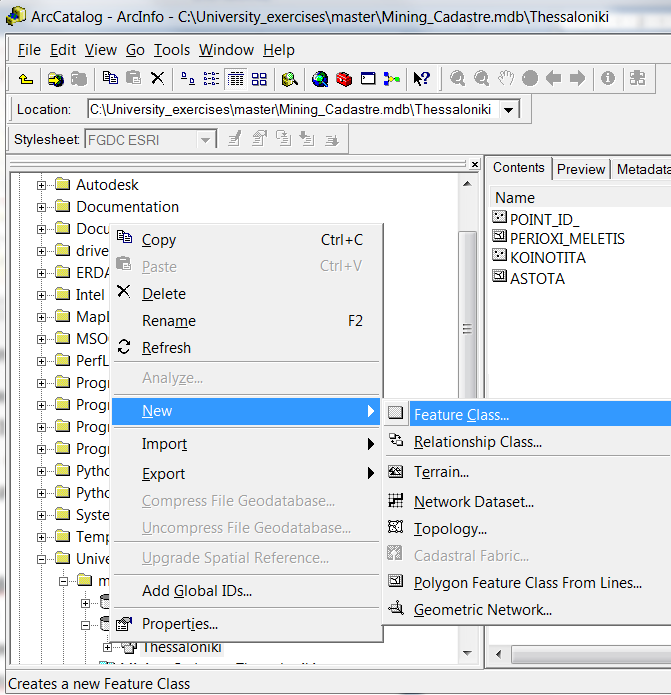The width and height of the screenshot is (671, 695).
Task: Click the Feature Class icon in submenu
Action: (x=395, y=413)
